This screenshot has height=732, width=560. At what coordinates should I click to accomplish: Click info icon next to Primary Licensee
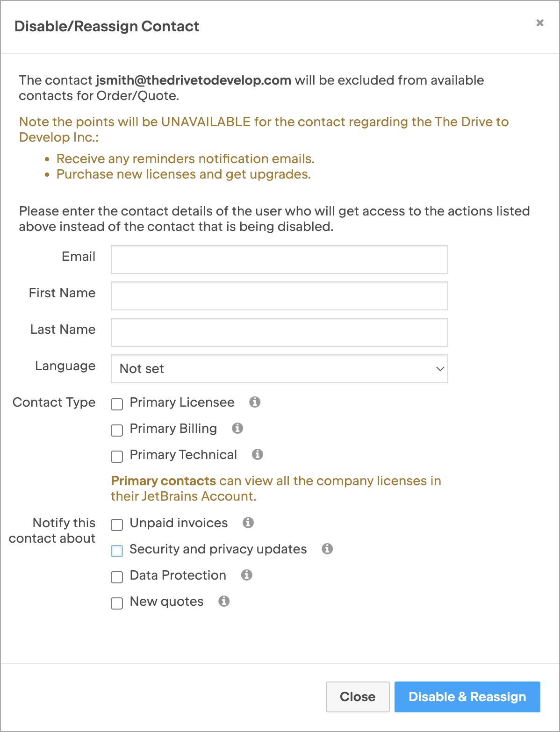click(255, 402)
